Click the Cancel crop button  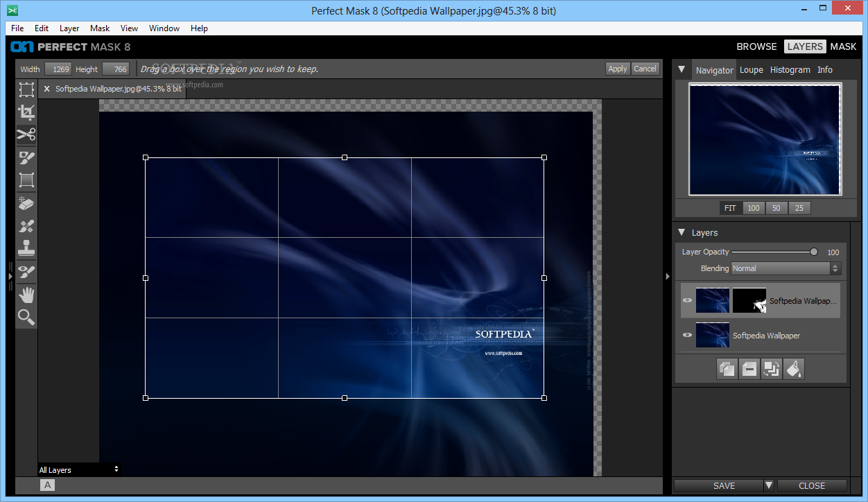645,69
